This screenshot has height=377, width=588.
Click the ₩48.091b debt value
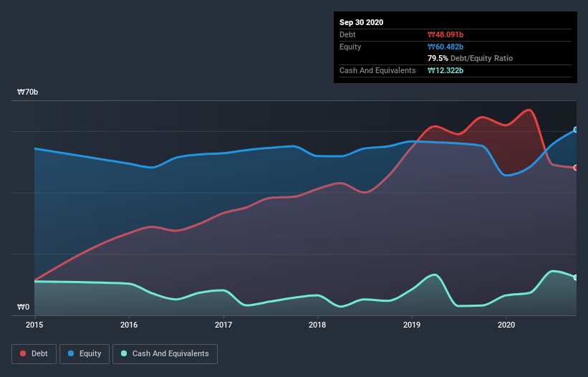point(445,34)
